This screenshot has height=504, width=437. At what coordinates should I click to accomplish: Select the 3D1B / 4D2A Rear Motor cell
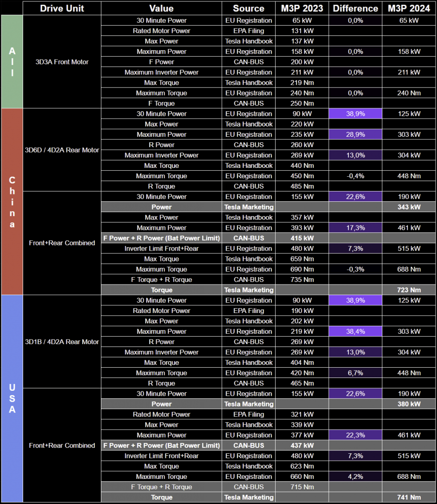(x=62, y=342)
